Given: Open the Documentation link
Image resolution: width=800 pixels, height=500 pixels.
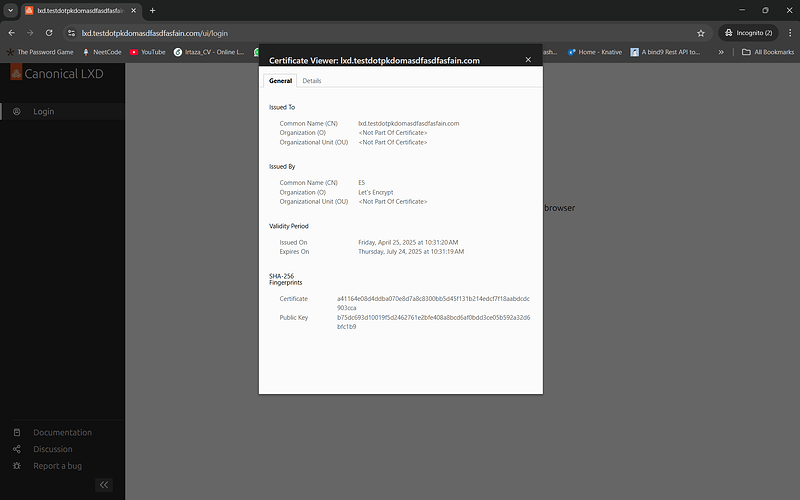Looking at the screenshot, I should tap(62, 433).
